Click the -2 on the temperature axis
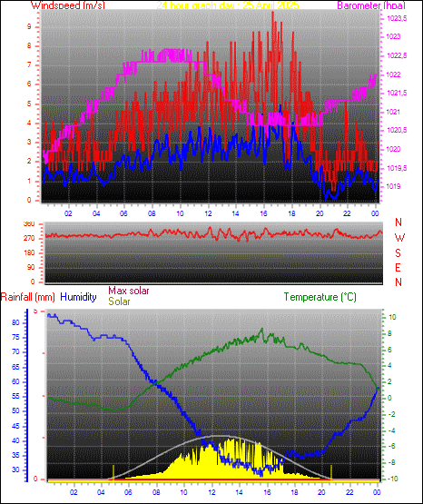The width and height of the screenshot is (423, 504). pos(391,414)
